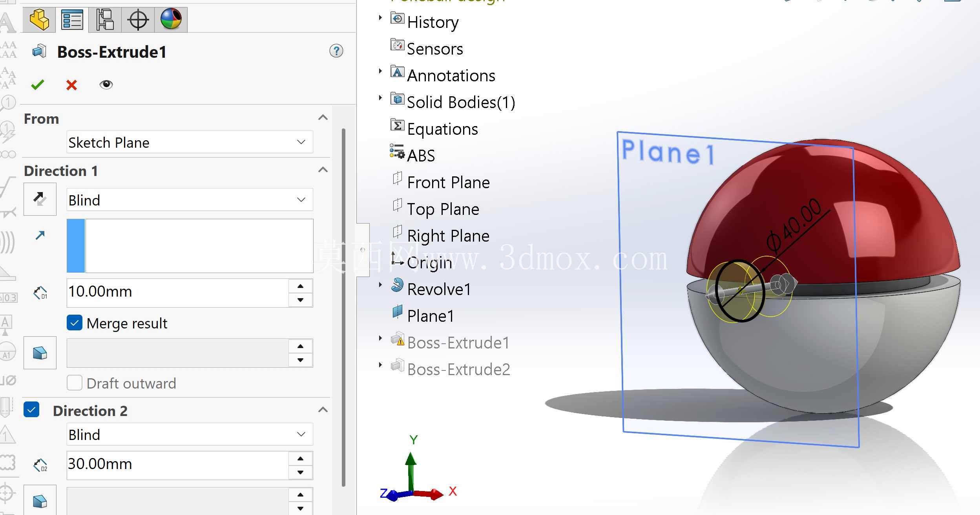Open the DimXpertManager crosshair tab
Viewport: 980px width, 515px height.
138,20
